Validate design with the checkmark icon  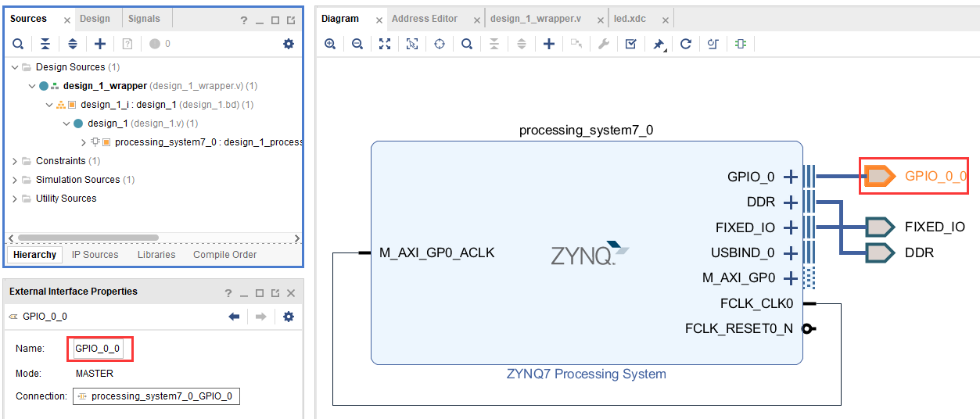[x=631, y=45]
